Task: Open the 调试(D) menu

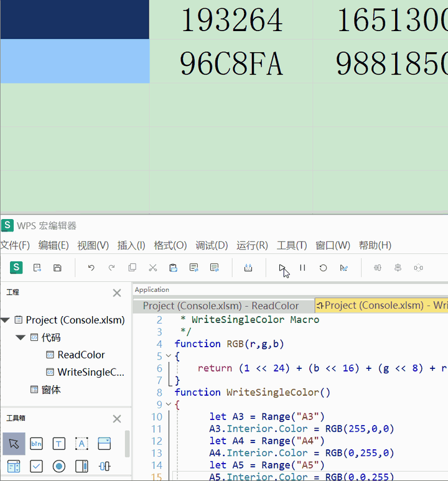Action: tap(212, 245)
